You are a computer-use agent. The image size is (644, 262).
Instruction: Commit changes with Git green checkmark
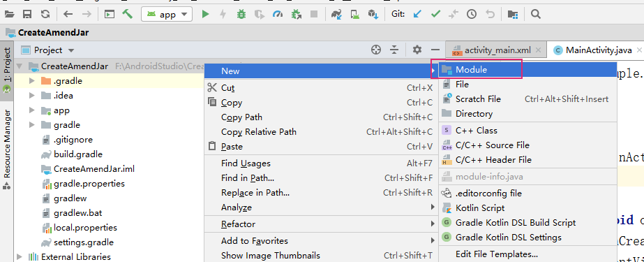tap(435, 15)
